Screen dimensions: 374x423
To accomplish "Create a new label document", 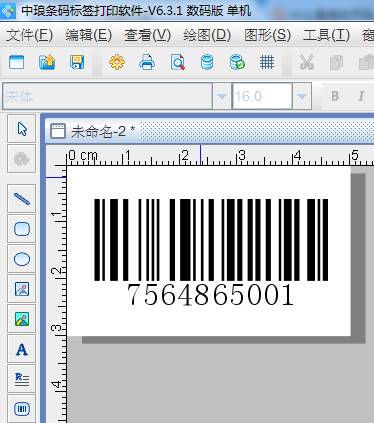I will click(x=17, y=62).
